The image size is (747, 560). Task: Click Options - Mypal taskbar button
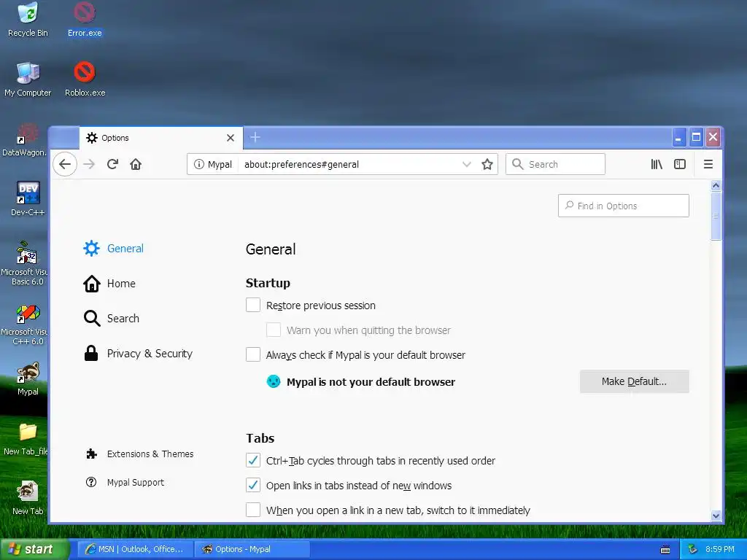click(252, 549)
